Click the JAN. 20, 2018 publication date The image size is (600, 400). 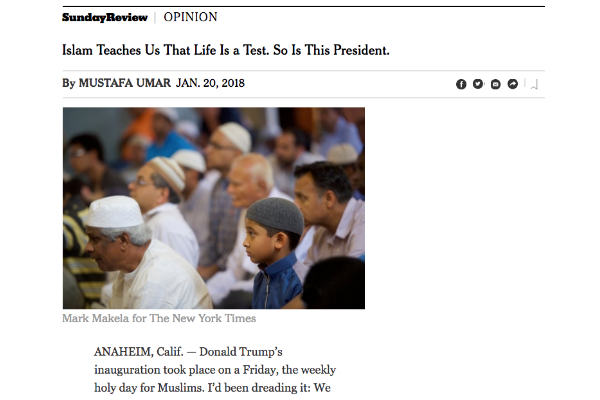coord(210,83)
